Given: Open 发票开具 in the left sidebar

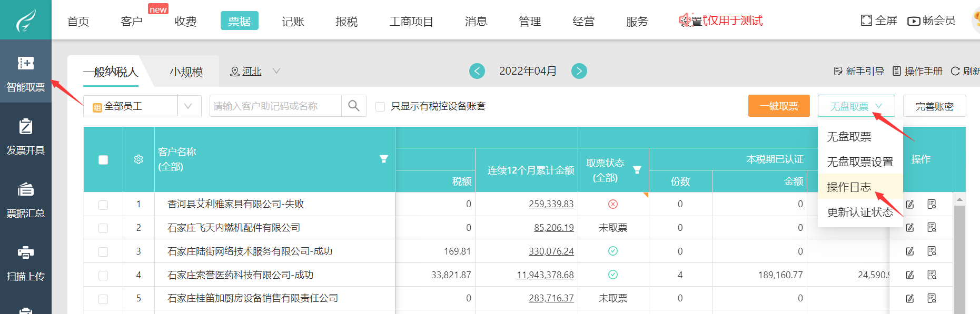Looking at the screenshot, I should (25, 136).
